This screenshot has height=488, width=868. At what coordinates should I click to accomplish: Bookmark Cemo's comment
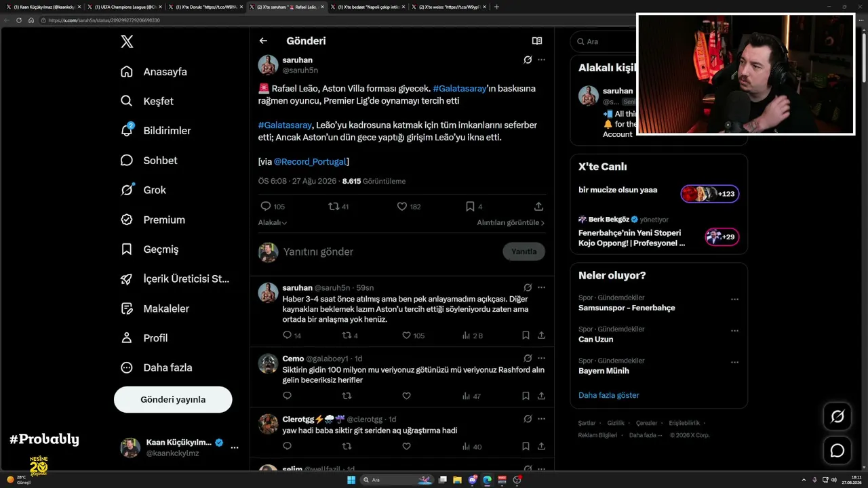coord(526,396)
